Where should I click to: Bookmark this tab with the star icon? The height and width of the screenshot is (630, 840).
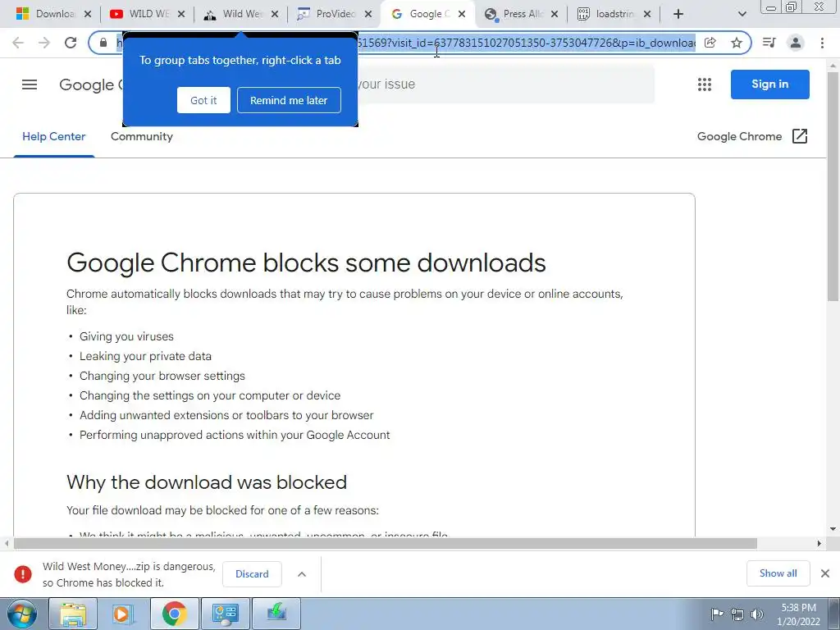(x=737, y=43)
